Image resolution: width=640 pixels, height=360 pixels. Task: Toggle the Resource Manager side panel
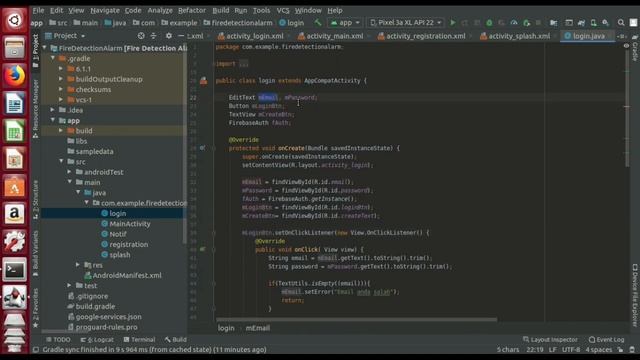36,108
